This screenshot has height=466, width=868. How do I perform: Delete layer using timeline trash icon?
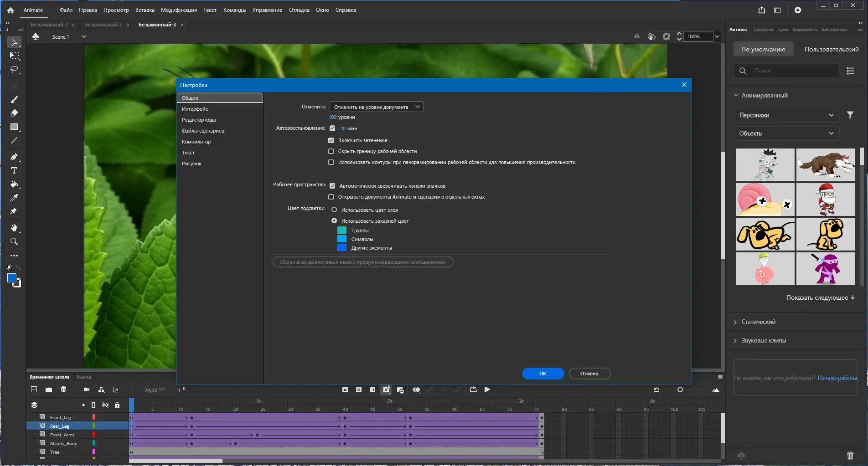point(63,389)
